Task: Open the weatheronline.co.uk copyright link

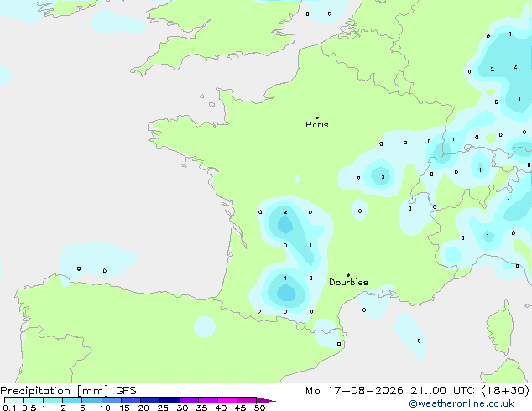Action: coord(462,403)
